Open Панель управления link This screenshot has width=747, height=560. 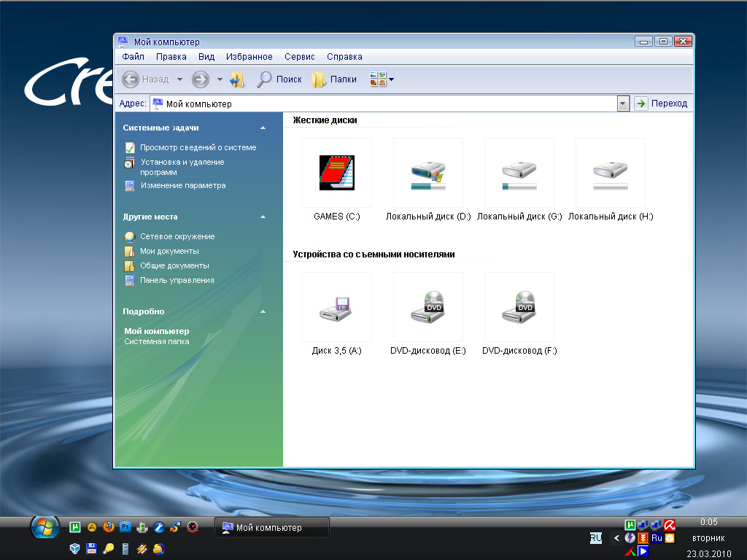(177, 280)
